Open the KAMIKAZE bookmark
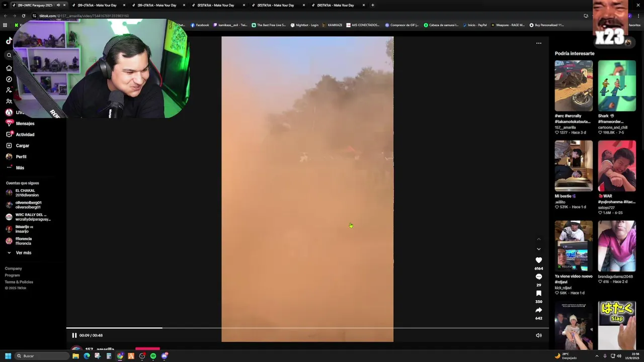 (333, 25)
